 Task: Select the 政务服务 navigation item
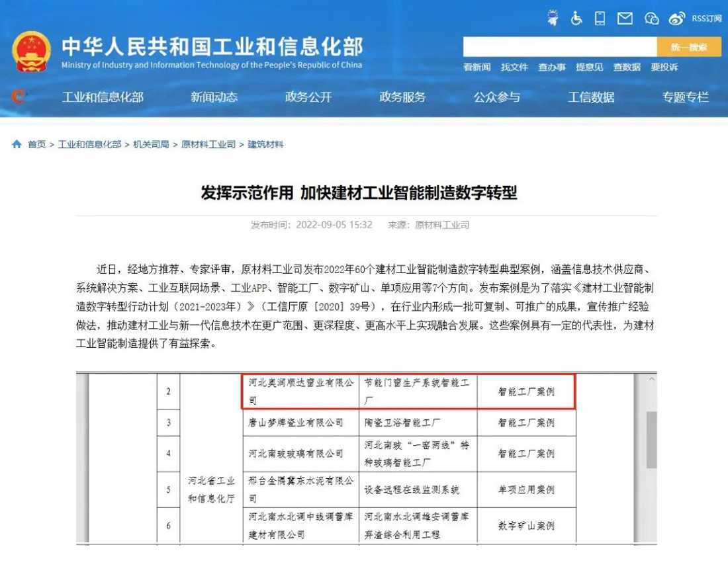click(402, 97)
